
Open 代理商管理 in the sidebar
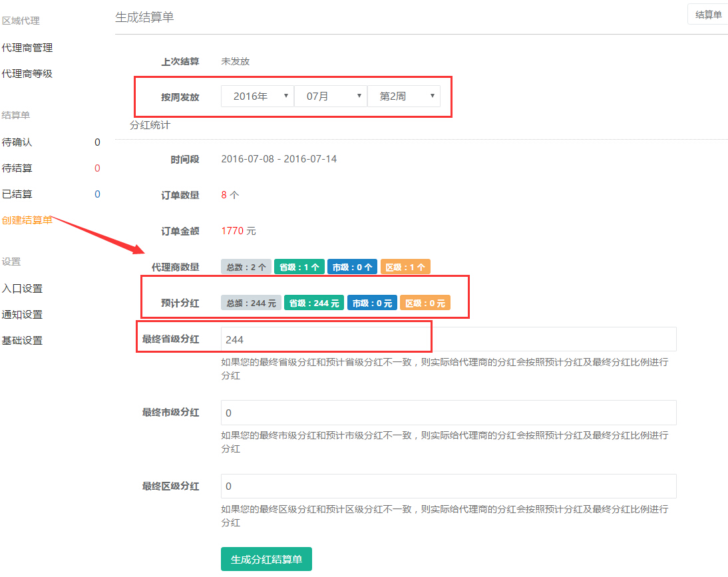[27, 48]
